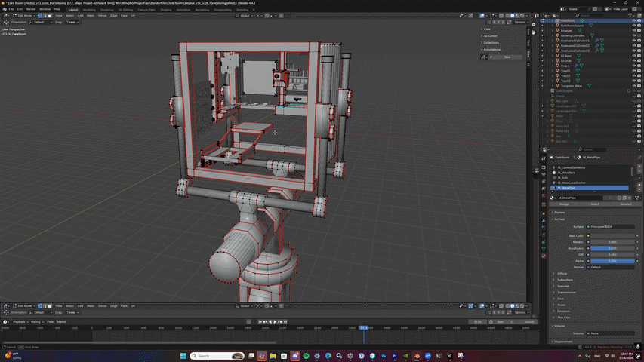Enable edge select mode in top header
This screenshot has width=644, height=362.
(45, 16)
